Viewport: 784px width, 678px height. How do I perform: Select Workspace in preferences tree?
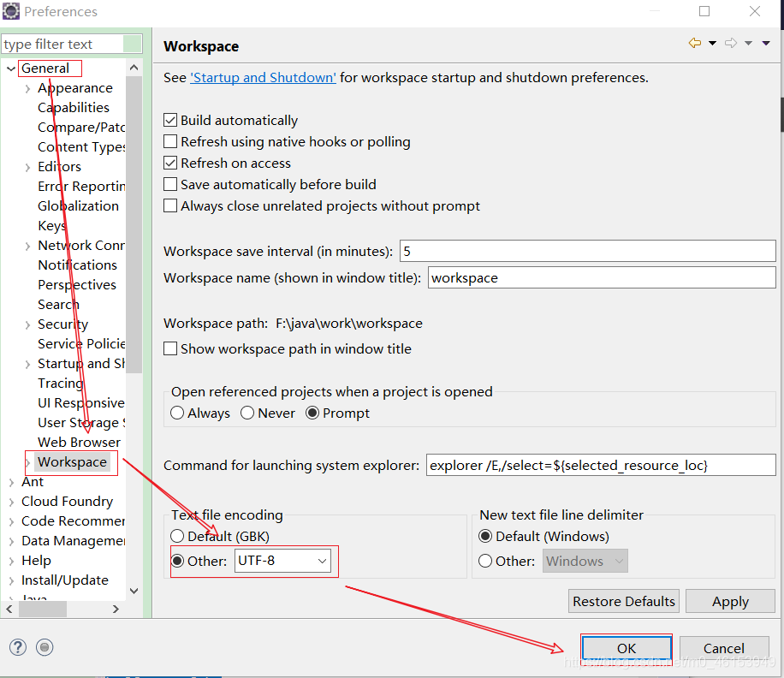coord(73,462)
